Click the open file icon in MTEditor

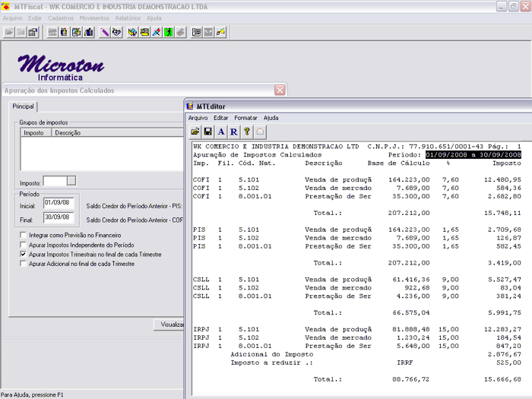click(x=195, y=131)
